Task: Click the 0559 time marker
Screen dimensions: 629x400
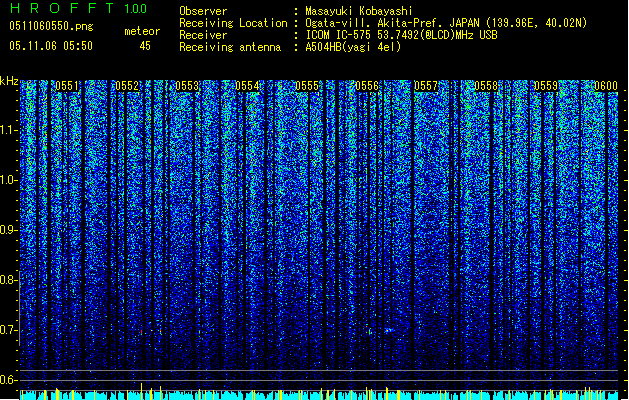Action: click(x=546, y=86)
